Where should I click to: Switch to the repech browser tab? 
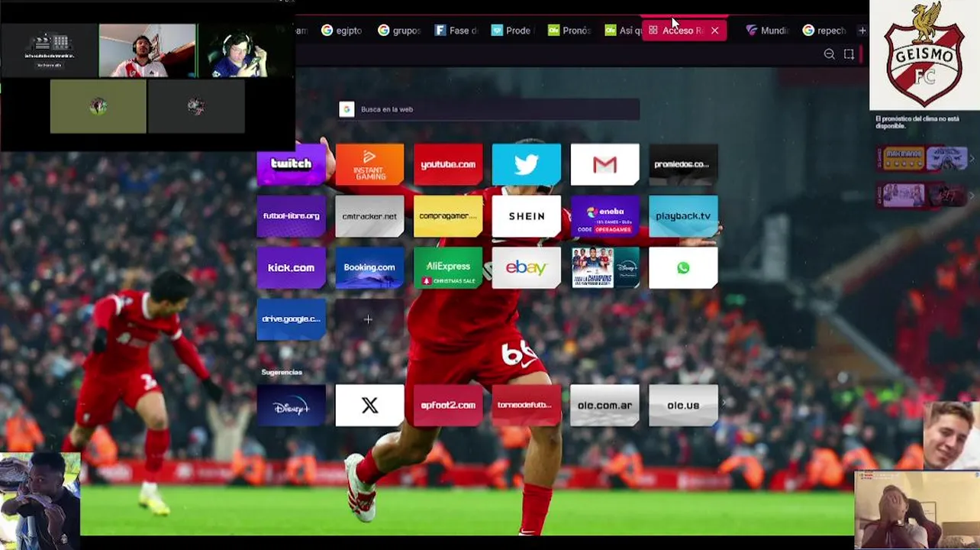824,31
